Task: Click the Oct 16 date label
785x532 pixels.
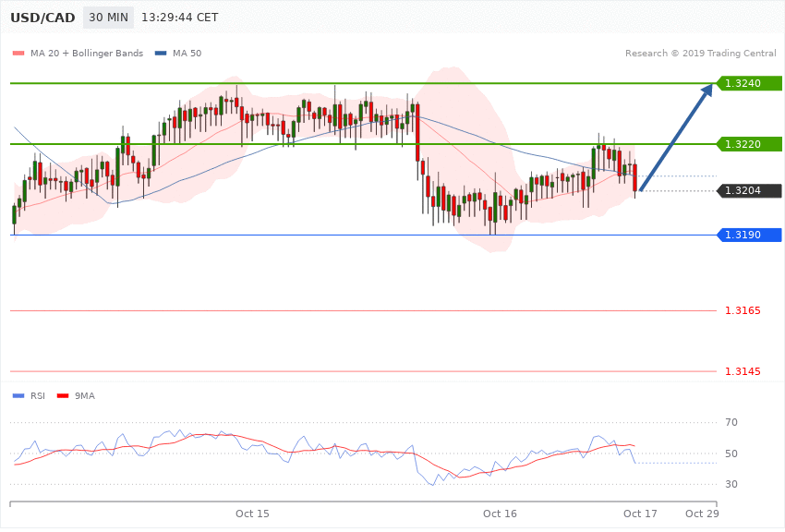Action: (500, 514)
